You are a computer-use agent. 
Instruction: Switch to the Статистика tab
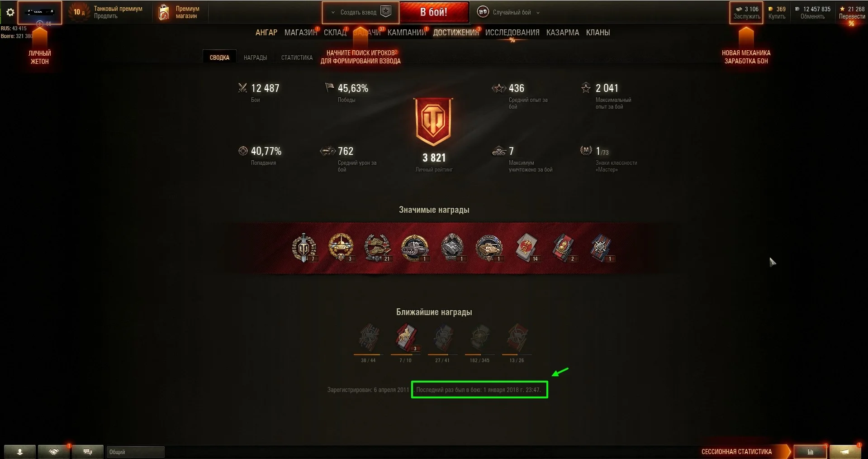tap(297, 57)
